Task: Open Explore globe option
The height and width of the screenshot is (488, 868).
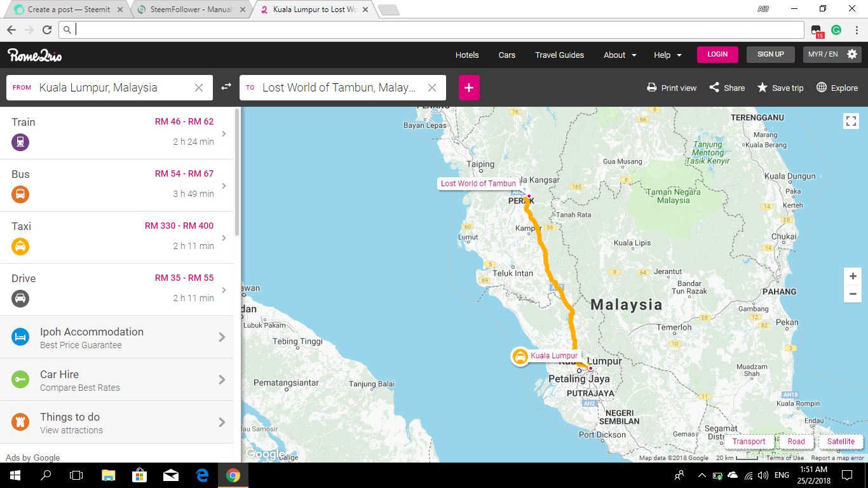Action: 837,88
